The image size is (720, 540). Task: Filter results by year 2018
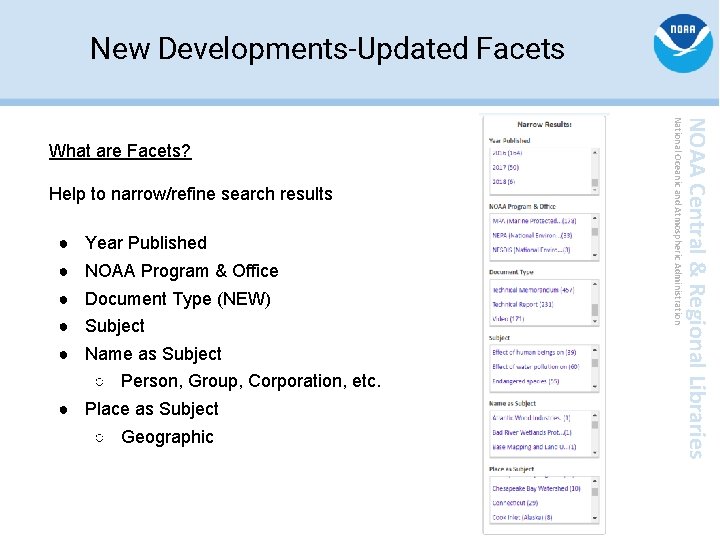[504, 182]
